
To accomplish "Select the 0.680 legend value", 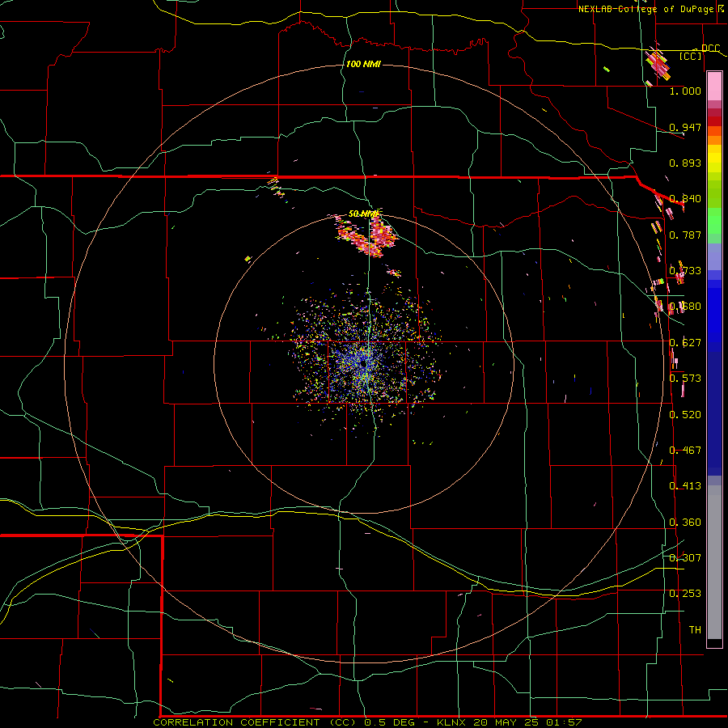I will click(x=685, y=306).
